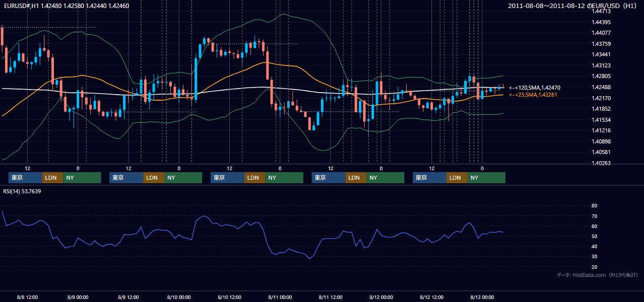Select the 8/8 12:00 time label
This screenshot has height=302, width=644.
click(x=27, y=297)
